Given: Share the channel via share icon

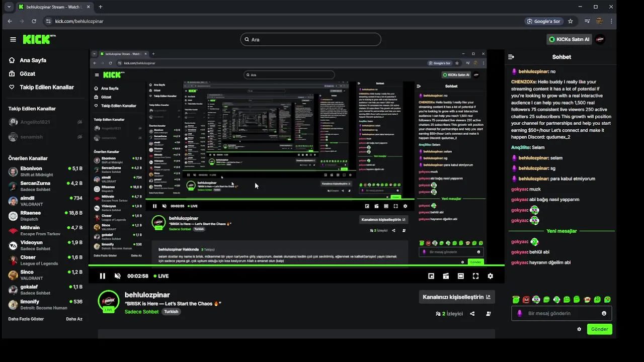Looking at the screenshot, I should click(x=472, y=314).
